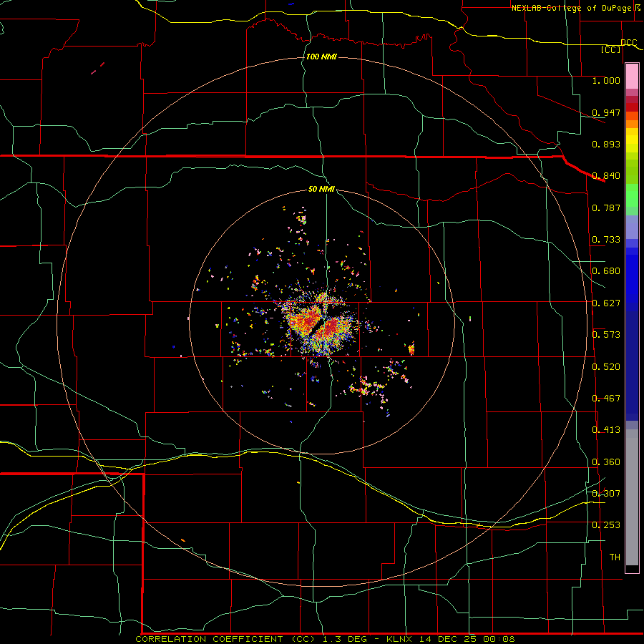Viewport: 644px width, 644px height.
Task: Click the 0.733 legend value
Action: click(x=606, y=240)
